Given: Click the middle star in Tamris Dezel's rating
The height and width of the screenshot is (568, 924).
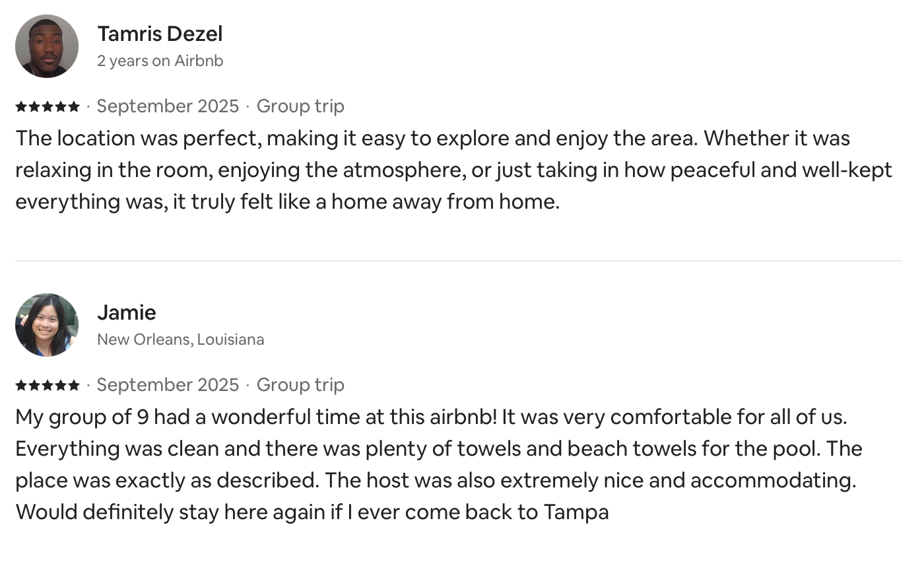Looking at the screenshot, I should click(48, 106).
